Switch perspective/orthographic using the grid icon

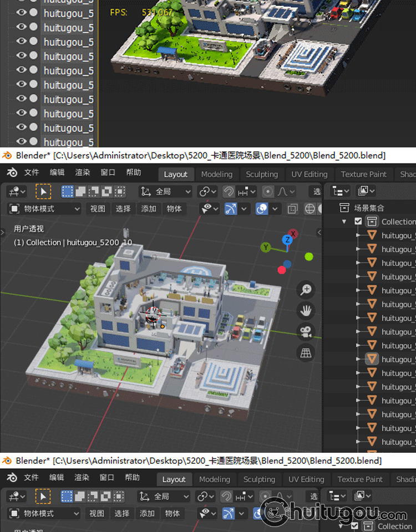click(x=306, y=352)
